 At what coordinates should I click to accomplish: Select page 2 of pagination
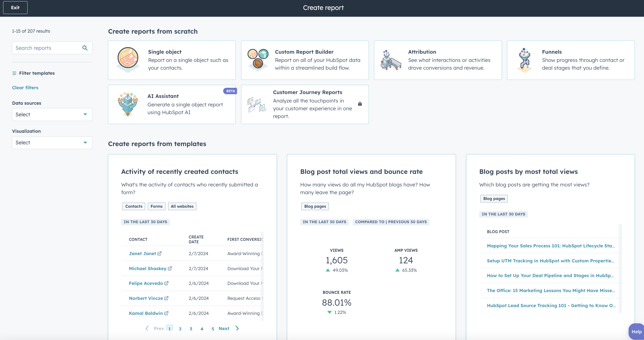tap(180, 328)
